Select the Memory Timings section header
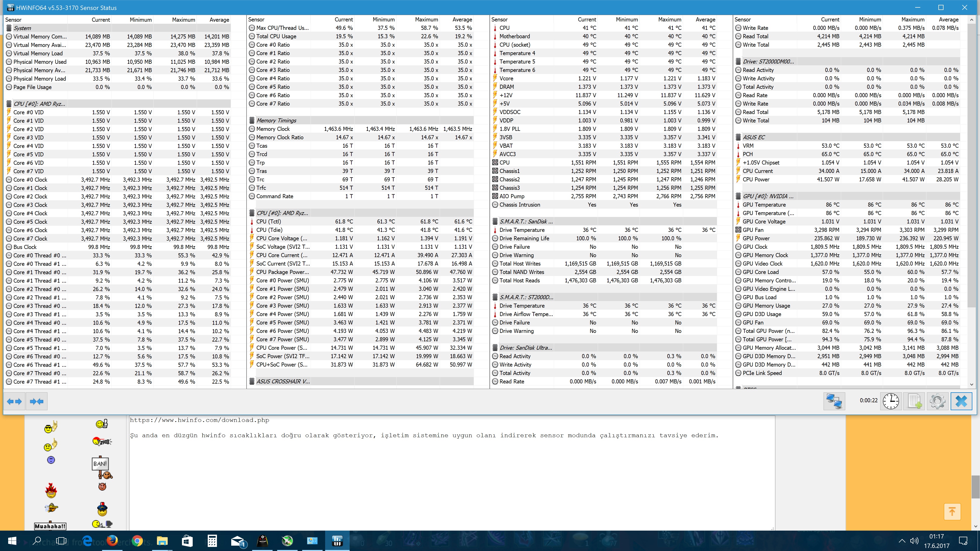This screenshot has width=980, height=551. click(x=361, y=121)
